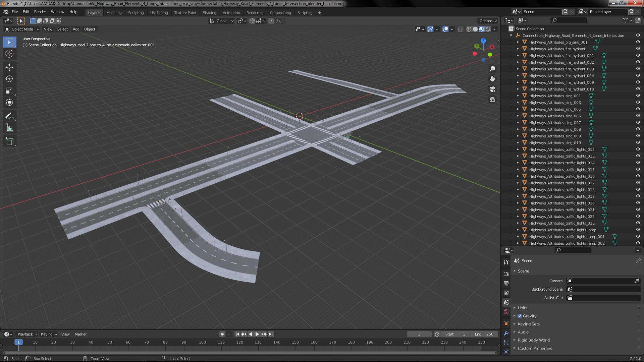Choose the Annotate pencil tool

9,116
